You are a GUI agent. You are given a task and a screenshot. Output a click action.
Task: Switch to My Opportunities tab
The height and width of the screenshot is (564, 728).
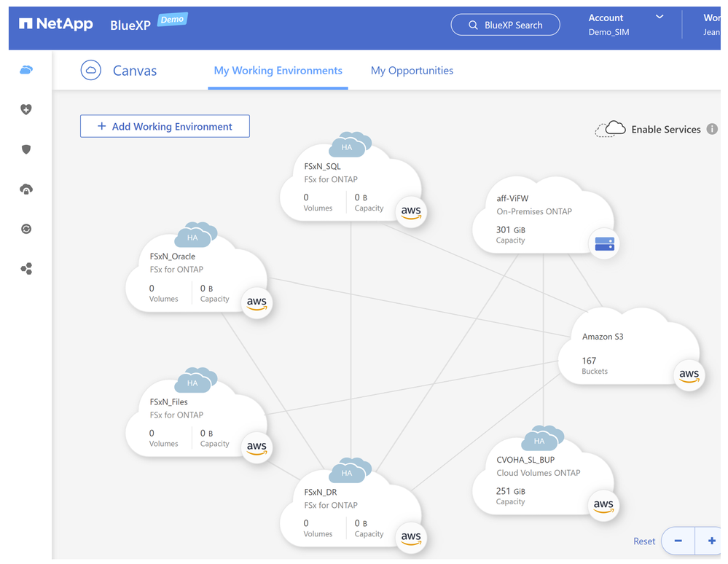pos(412,71)
